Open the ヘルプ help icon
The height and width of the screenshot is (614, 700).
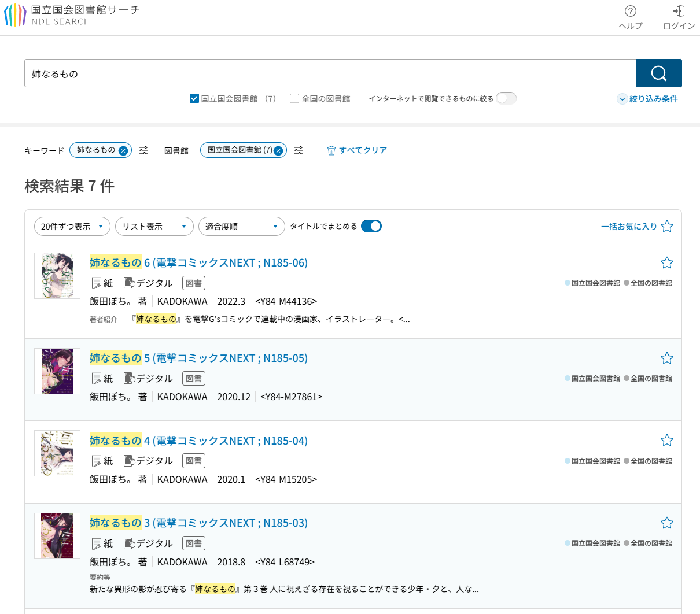(x=631, y=12)
